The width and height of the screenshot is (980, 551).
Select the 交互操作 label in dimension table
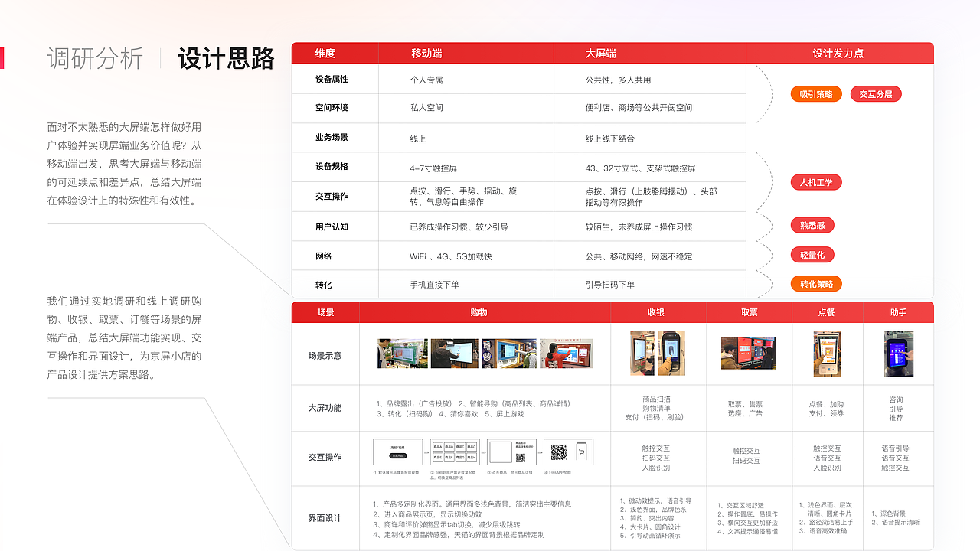(332, 197)
